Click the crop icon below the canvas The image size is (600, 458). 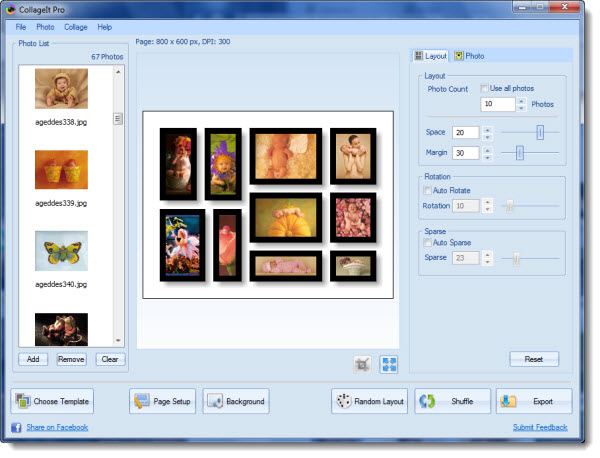coord(362,365)
